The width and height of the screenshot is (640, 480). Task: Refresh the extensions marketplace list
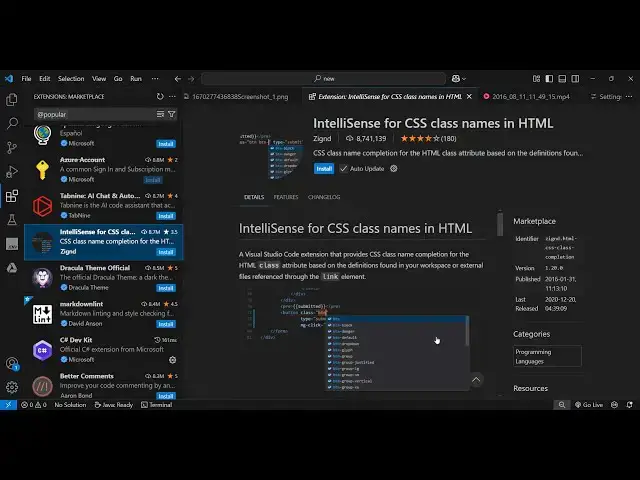tap(160, 96)
